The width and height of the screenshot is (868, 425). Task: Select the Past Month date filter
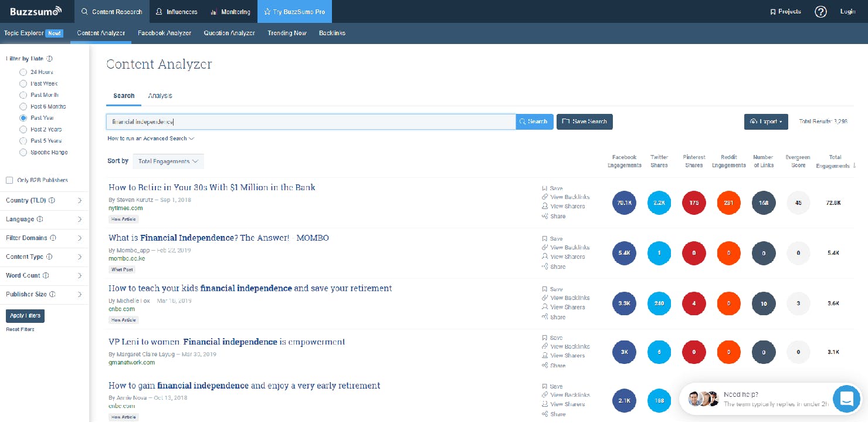[23, 95]
